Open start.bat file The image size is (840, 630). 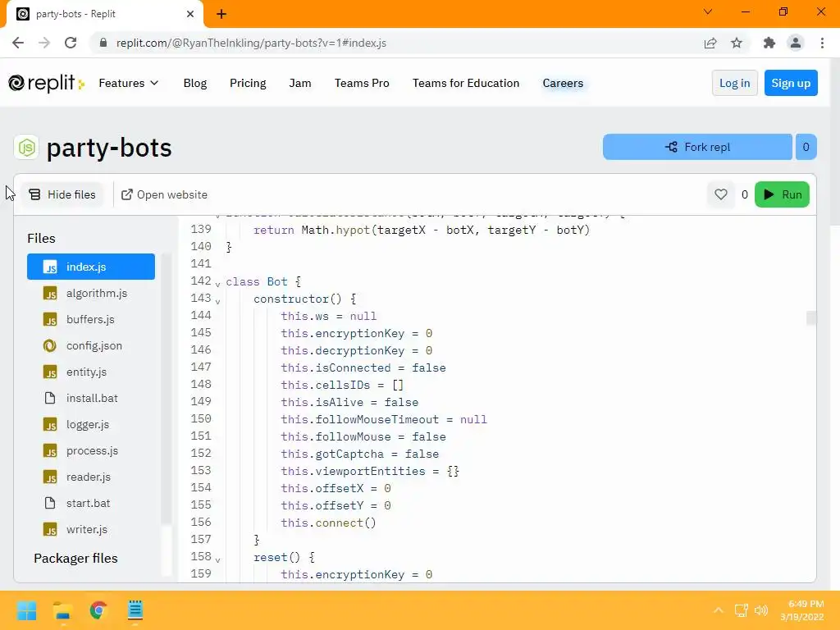pyautogui.click(x=90, y=503)
